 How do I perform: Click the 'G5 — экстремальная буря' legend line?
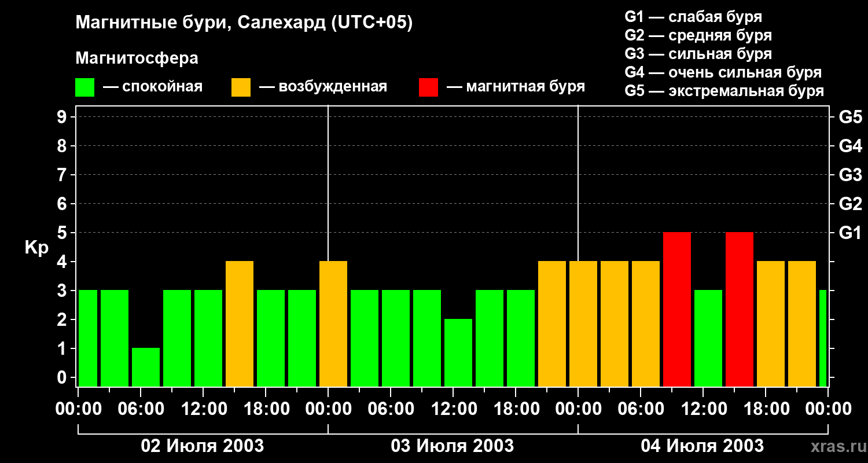tap(724, 91)
